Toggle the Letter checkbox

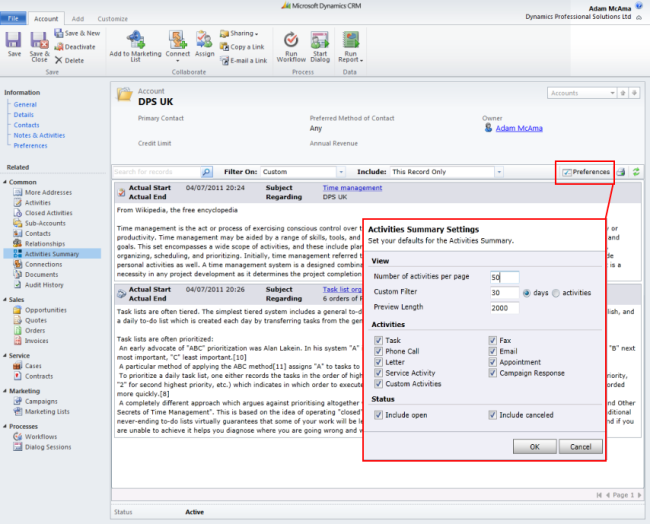pyautogui.click(x=378, y=362)
